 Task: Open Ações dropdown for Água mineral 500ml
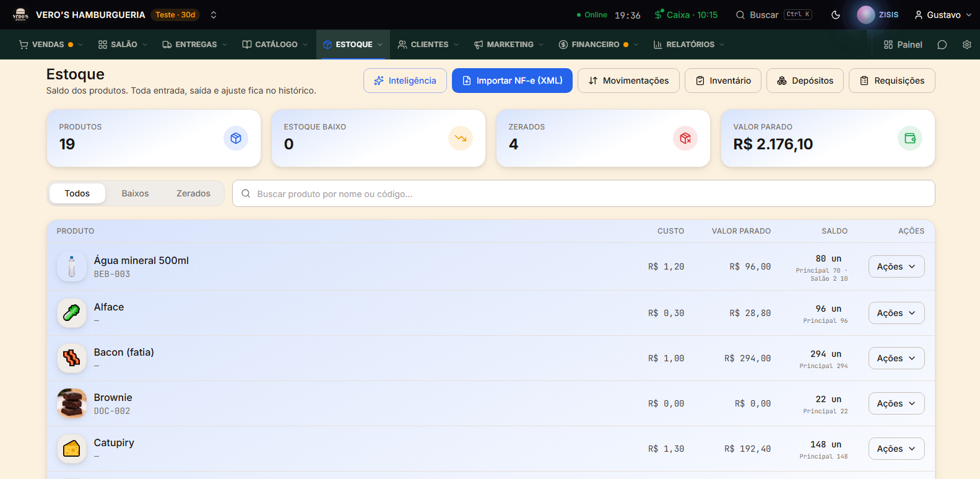pyautogui.click(x=896, y=266)
